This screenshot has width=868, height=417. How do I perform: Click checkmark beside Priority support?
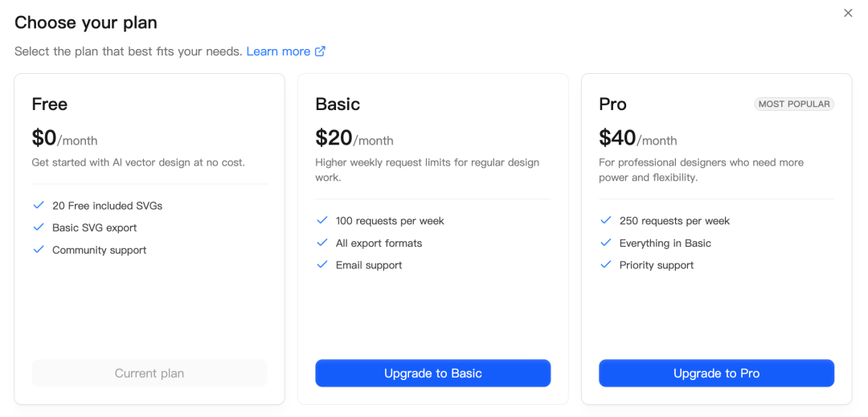pos(606,265)
